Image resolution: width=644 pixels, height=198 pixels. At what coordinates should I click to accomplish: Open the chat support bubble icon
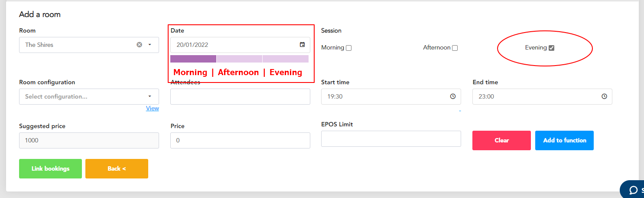pos(633,190)
